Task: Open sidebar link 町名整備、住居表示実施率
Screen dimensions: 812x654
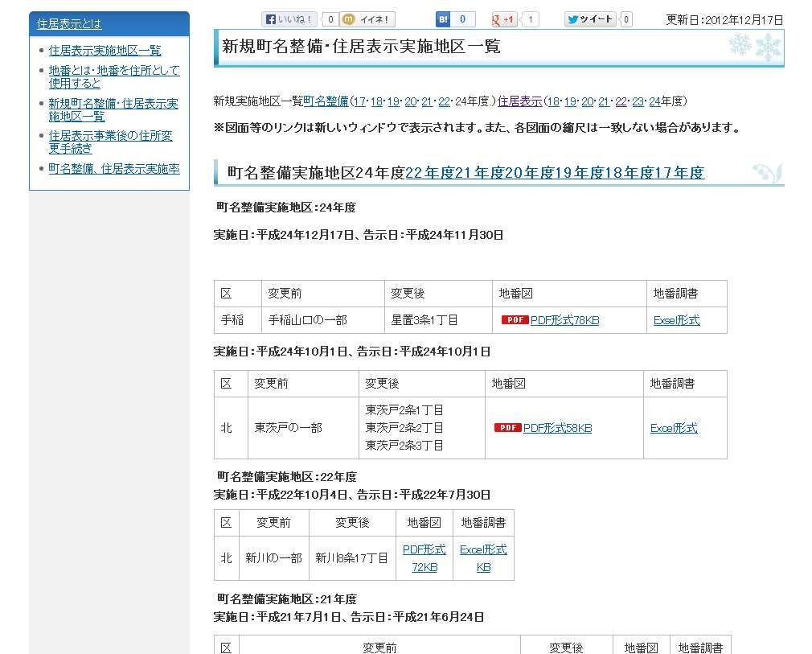Action: tap(114, 168)
